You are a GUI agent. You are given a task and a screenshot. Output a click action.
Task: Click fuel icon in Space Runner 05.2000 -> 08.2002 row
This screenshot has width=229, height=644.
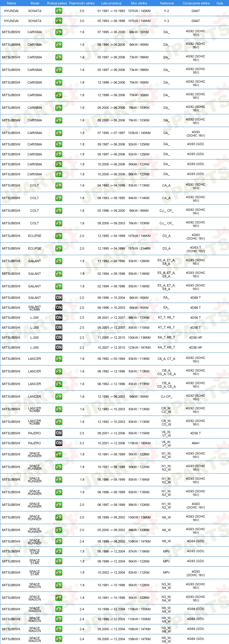tap(59, 530)
